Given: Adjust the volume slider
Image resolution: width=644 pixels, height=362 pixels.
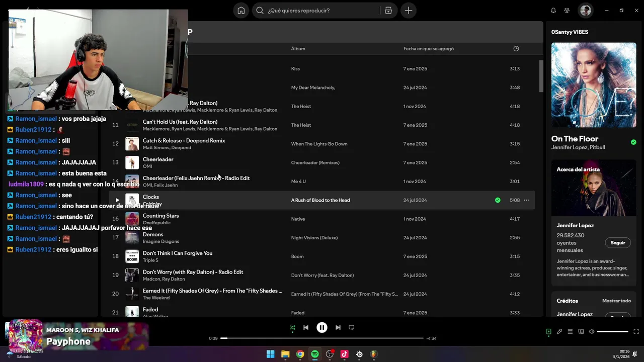Looking at the screenshot, I should [613, 331].
